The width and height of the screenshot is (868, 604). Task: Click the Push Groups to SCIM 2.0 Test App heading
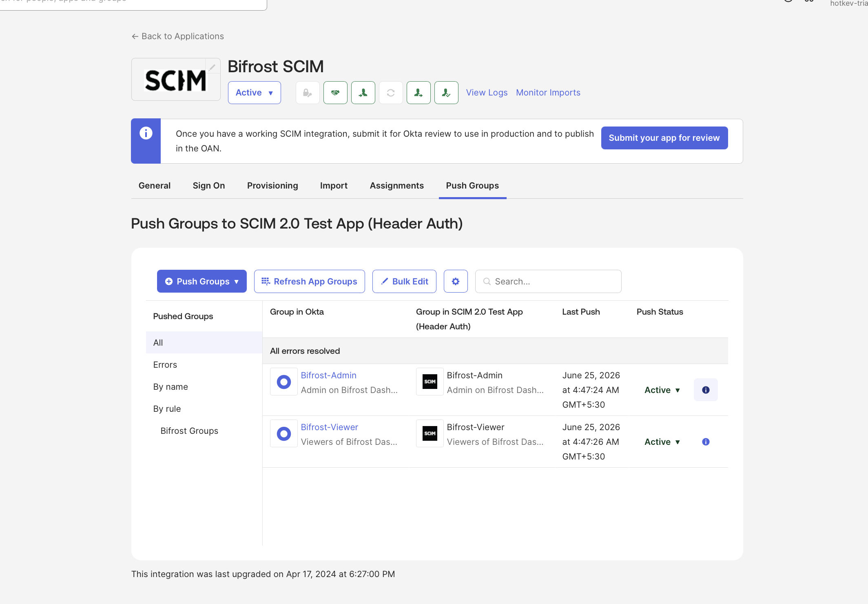pos(297,224)
